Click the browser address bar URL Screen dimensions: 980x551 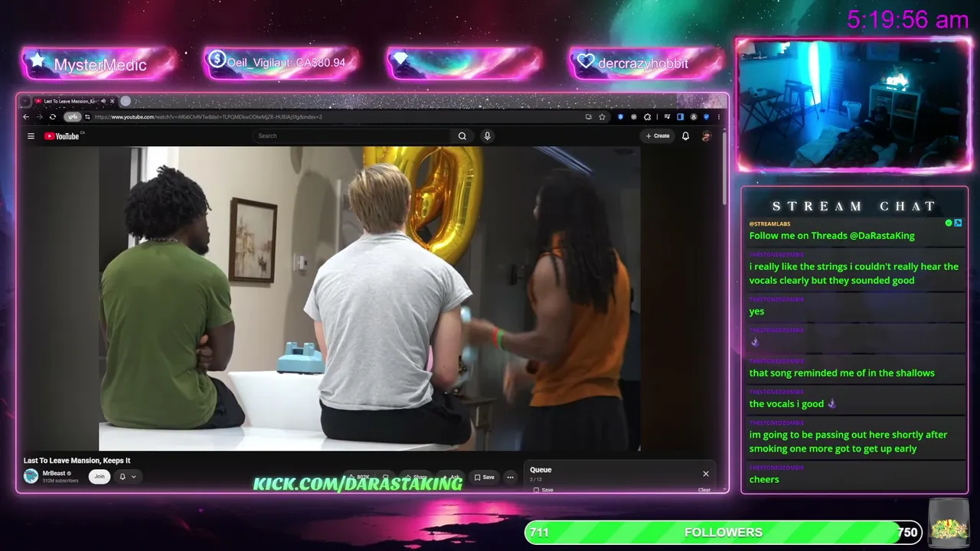click(x=208, y=117)
